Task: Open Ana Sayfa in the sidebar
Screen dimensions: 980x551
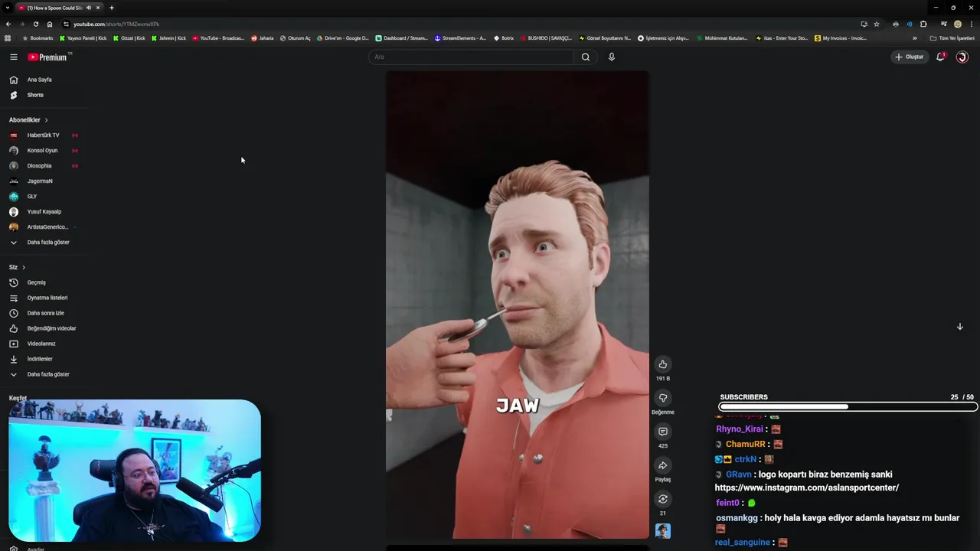Action: (40, 80)
